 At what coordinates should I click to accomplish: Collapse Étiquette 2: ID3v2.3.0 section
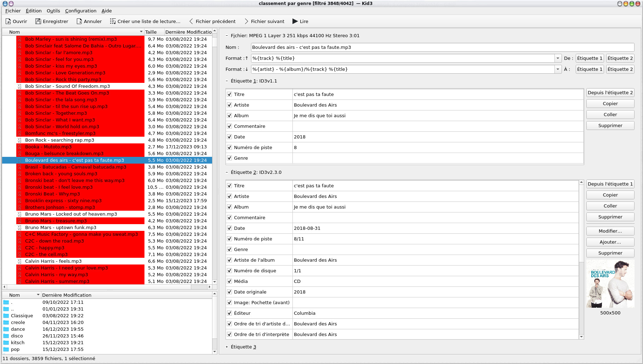pyautogui.click(x=227, y=172)
